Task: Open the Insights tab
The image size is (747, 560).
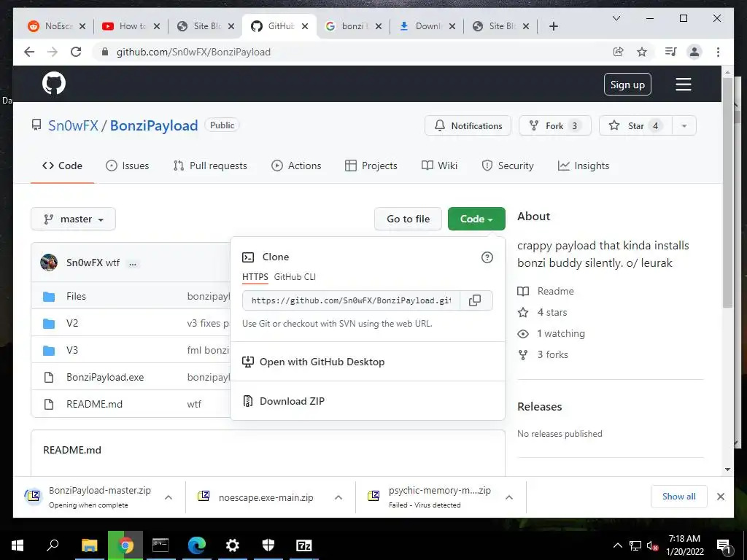Action: coord(584,166)
